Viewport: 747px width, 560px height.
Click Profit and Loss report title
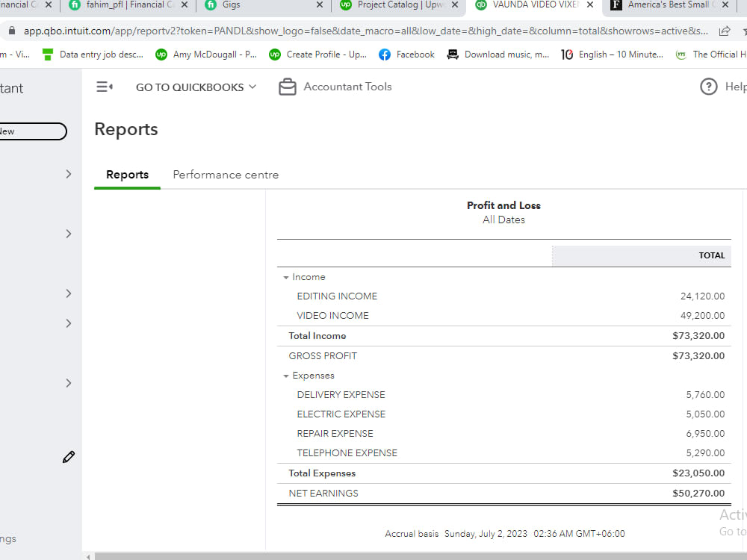503,205
